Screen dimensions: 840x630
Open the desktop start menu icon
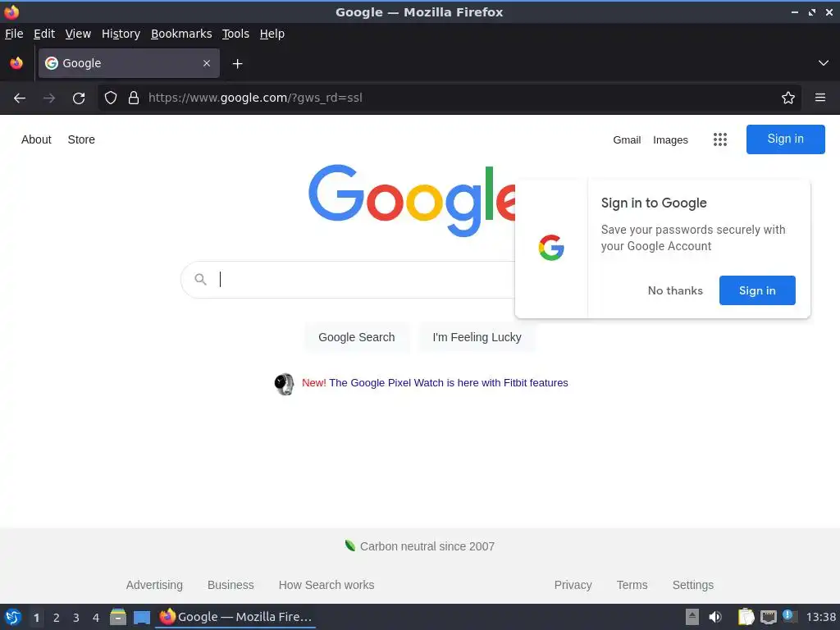13,617
